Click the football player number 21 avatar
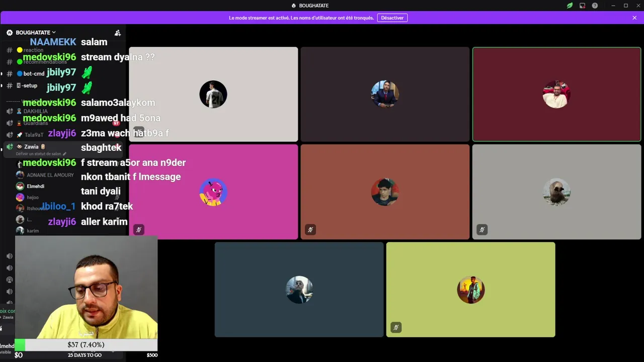Viewport: 644px width, 362px height. click(x=213, y=94)
